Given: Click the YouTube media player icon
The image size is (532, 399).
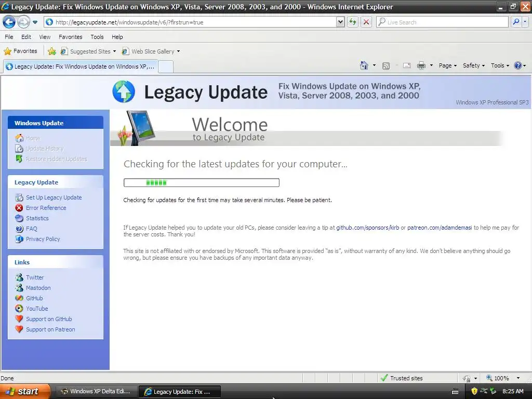Looking at the screenshot, I should [19, 309].
